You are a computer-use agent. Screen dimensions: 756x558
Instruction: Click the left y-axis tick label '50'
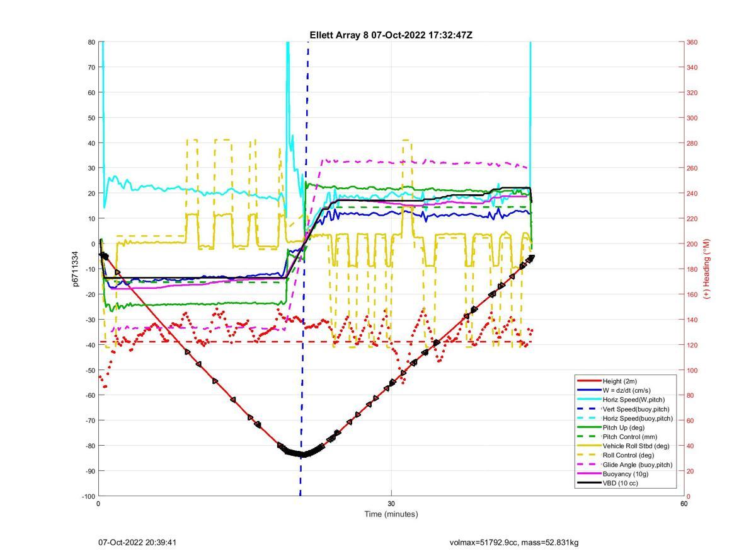(91, 118)
